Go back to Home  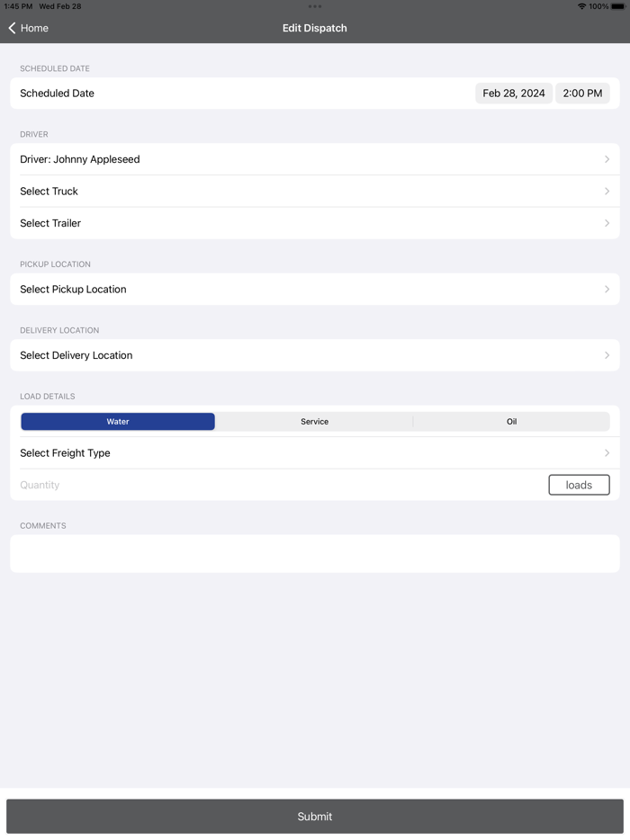[27, 28]
